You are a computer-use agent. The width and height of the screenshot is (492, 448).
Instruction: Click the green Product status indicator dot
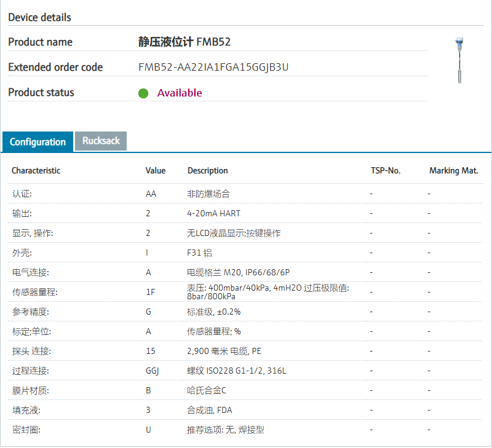pyautogui.click(x=143, y=93)
